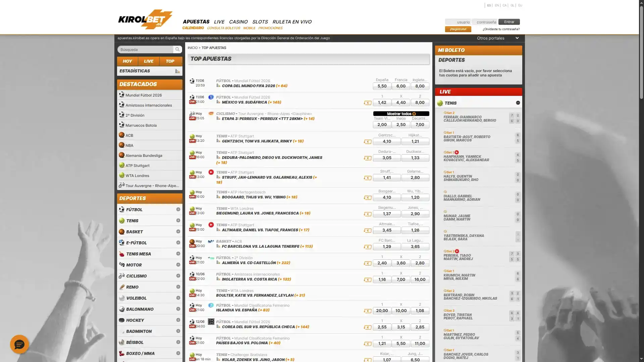Open the Otros portales dropdown
The width and height of the screenshot is (644, 362).
(x=498, y=38)
